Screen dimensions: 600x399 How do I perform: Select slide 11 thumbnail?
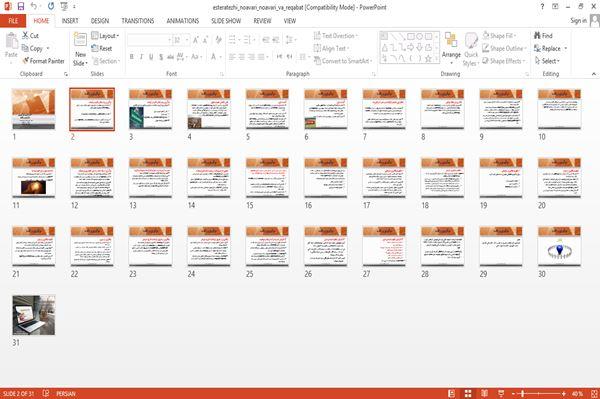(34, 178)
